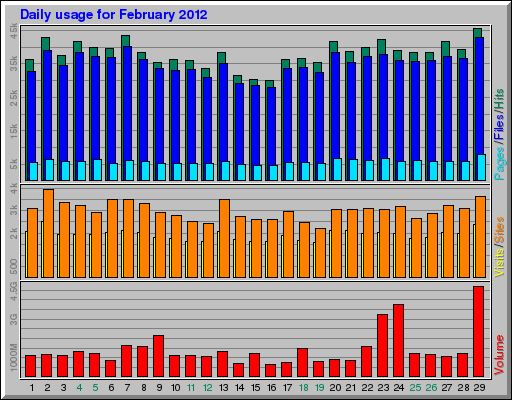
Task: Click the '15k' y-axis label
Action: pos(14,131)
